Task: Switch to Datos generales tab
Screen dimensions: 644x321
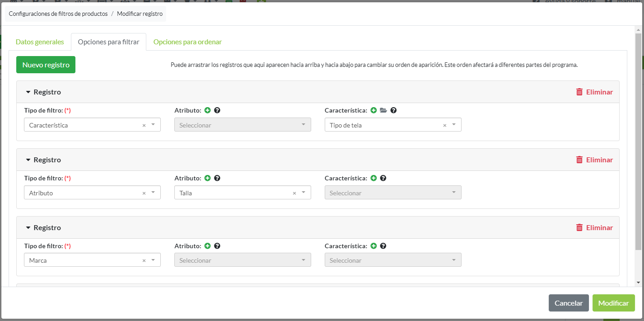Action: coord(40,42)
